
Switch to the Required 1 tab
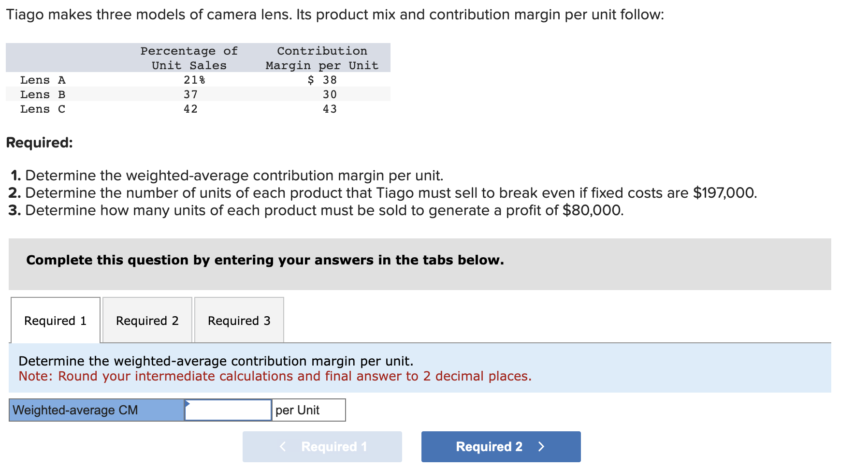pos(55,320)
